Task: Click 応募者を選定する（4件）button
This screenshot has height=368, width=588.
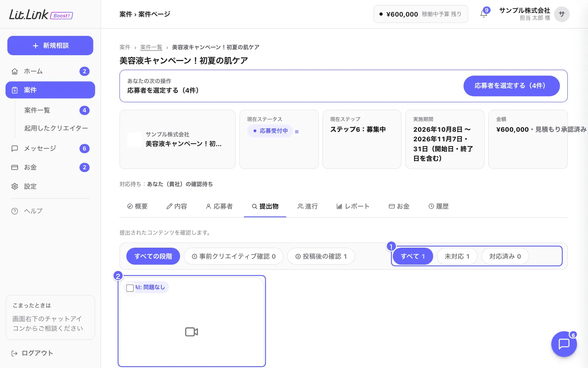Action: click(512, 86)
